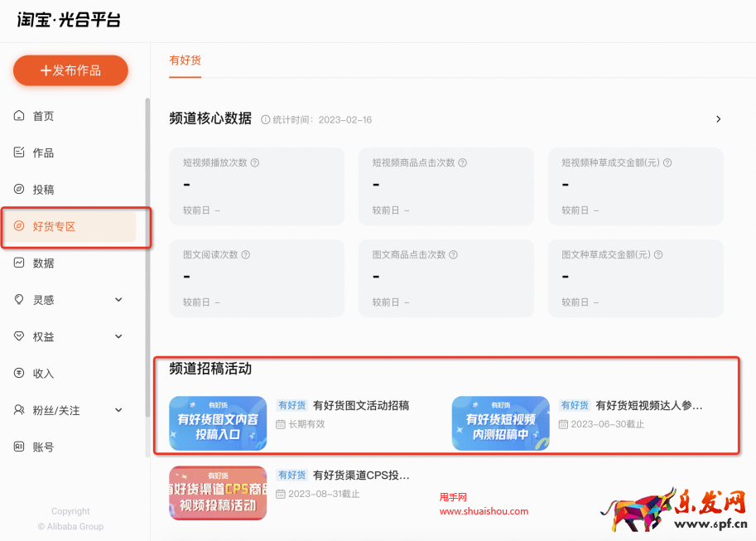Click the 淘宝·光合平台 logo

tap(69, 20)
